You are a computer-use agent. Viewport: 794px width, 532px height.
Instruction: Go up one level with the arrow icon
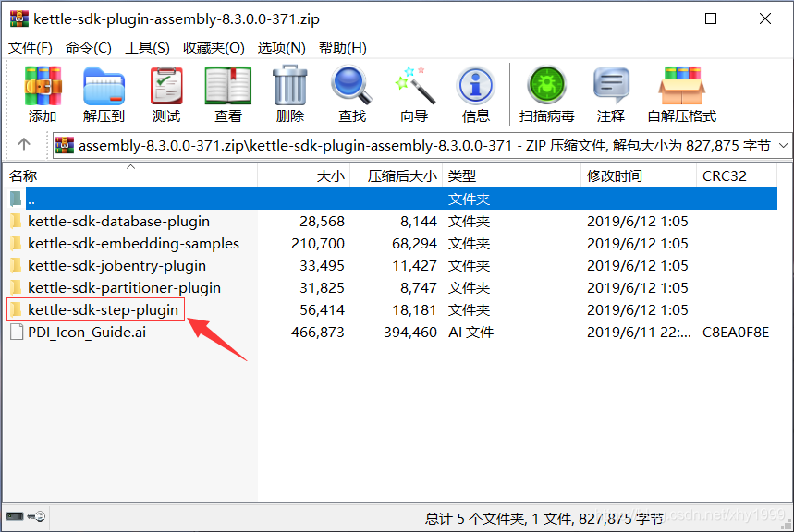click(24, 145)
